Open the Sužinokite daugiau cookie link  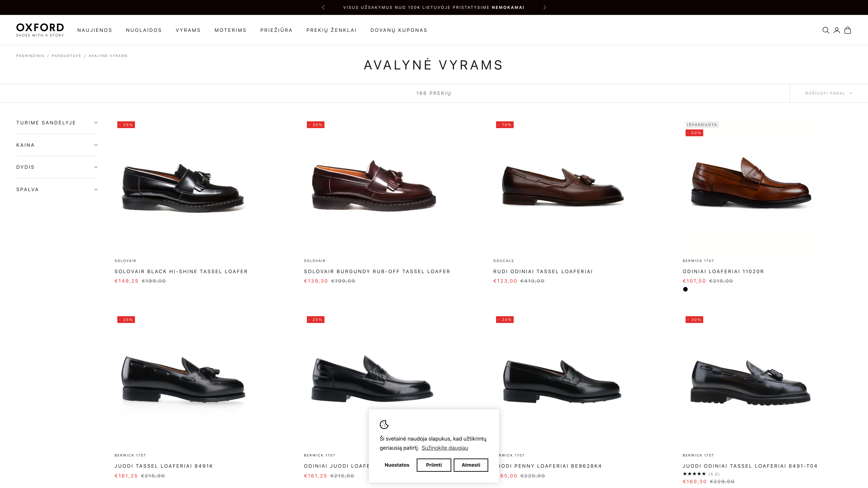click(x=445, y=448)
